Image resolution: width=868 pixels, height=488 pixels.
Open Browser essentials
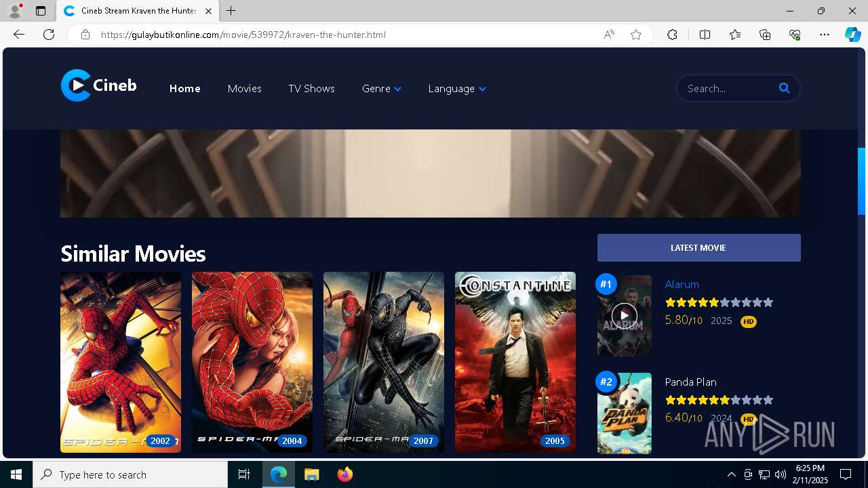795,35
